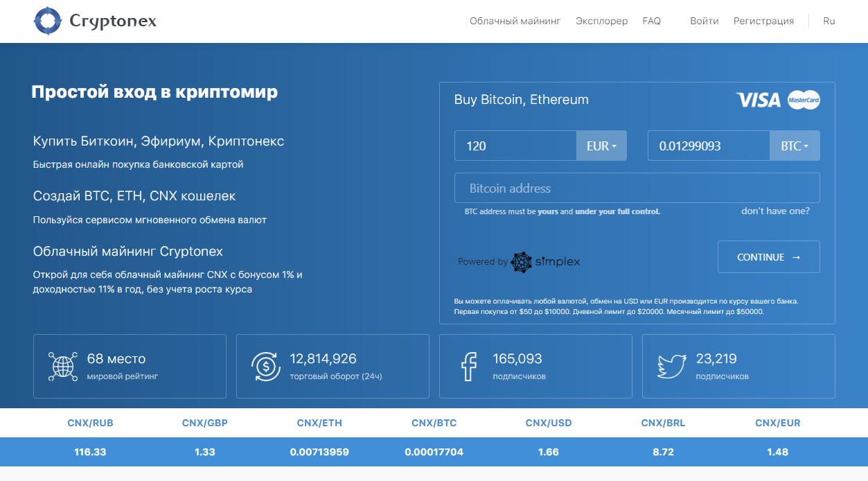868x481 pixels.
Task: Click the 8.72 rate value
Action: (x=663, y=452)
